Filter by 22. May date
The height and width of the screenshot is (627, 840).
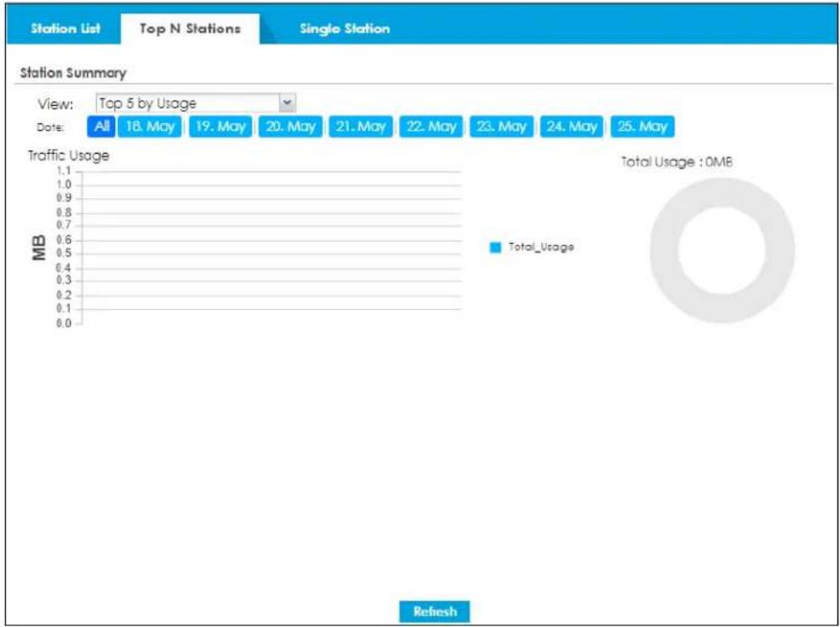coord(431,126)
